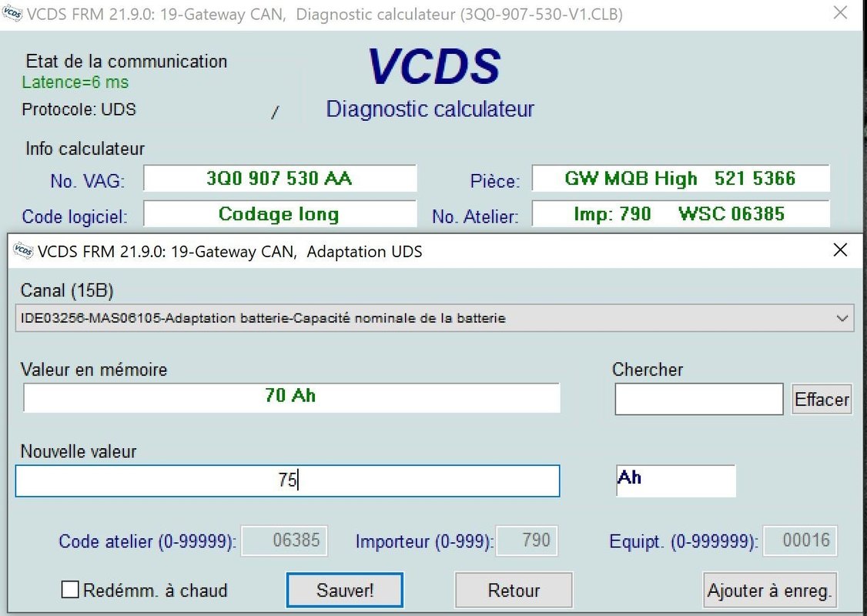Screen dimensions: 867x616
Task: Click the Importeur field showing 790
Action: [527, 541]
